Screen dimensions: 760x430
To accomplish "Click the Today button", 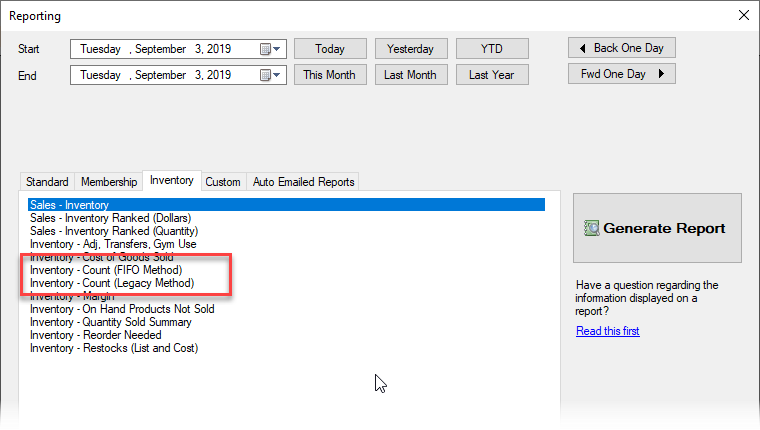I will [x=329, y=48].
